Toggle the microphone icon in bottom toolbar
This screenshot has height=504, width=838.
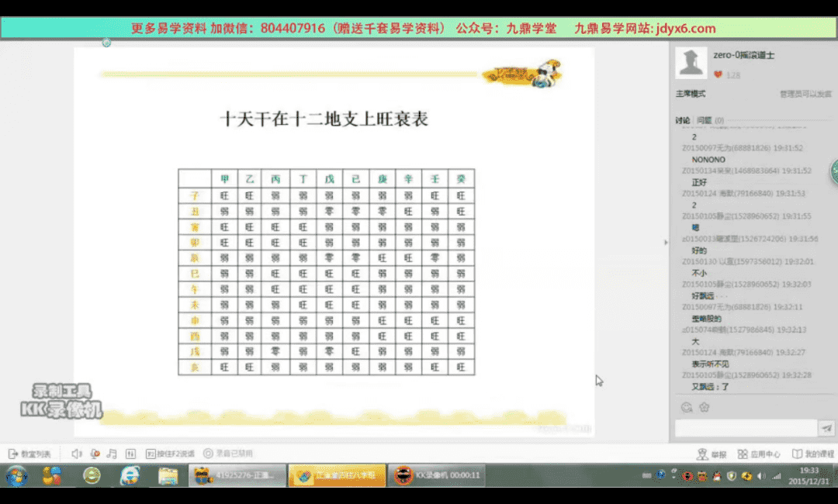click(x=95, y=454)
